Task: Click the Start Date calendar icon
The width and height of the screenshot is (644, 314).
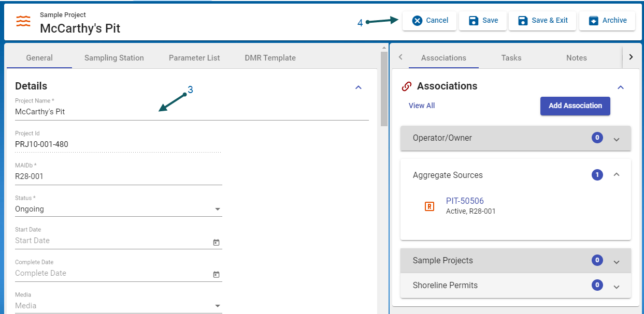Action: point(217,242)
